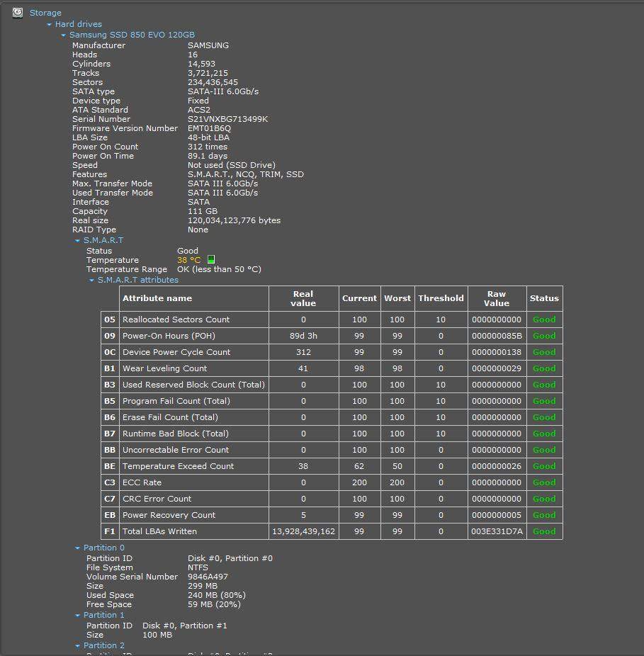
Task: Select the ECC Rate attribute
Action: 142,483
